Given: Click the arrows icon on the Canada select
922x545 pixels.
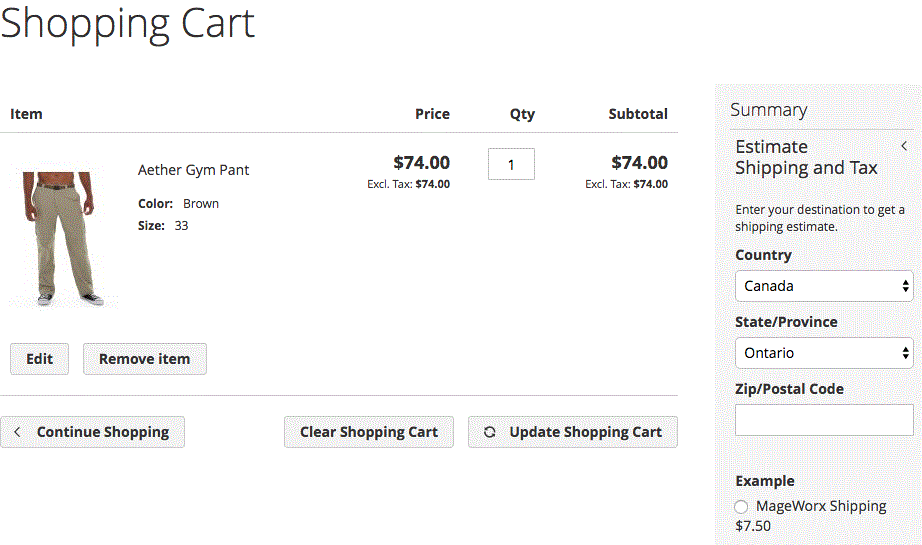Looking at the screenshot, I should [905, 286].
